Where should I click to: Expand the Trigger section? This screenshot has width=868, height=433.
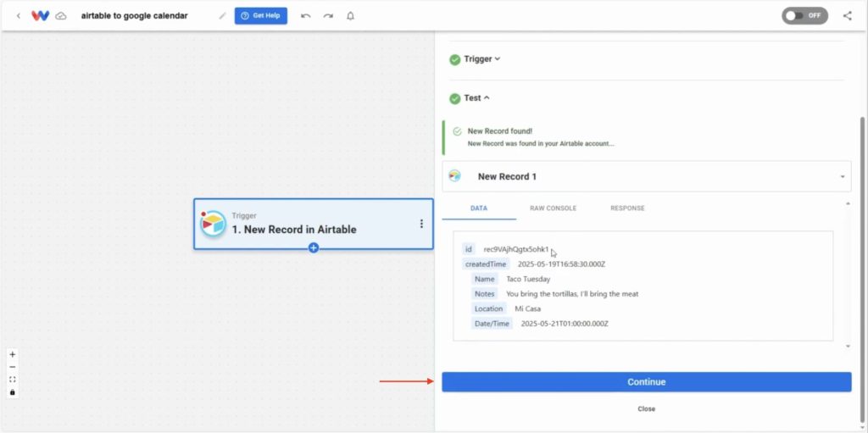click(481, 58)
